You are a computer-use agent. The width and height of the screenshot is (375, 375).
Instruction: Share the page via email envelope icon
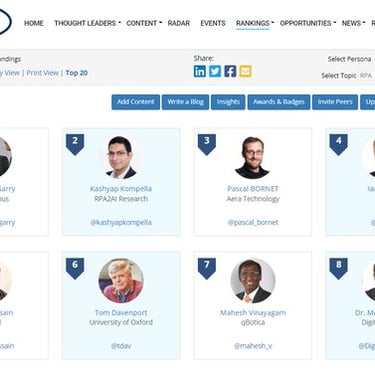tap(245, 71)
